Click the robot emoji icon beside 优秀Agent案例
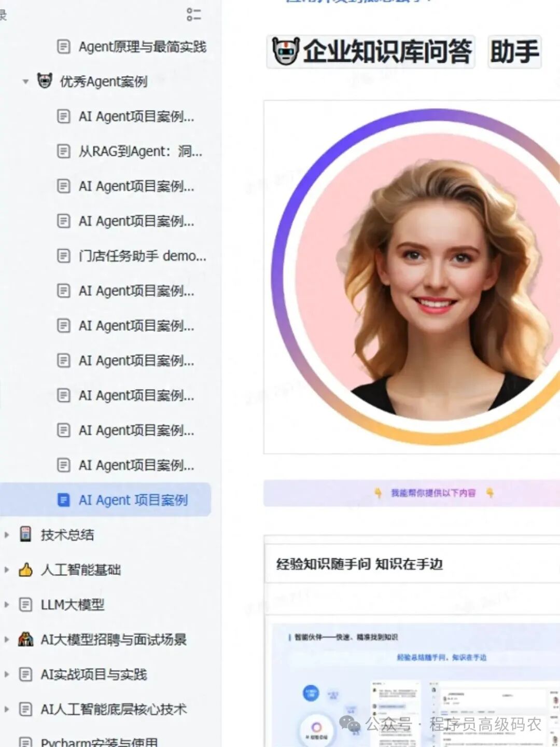560x747 pixels. 45,80
